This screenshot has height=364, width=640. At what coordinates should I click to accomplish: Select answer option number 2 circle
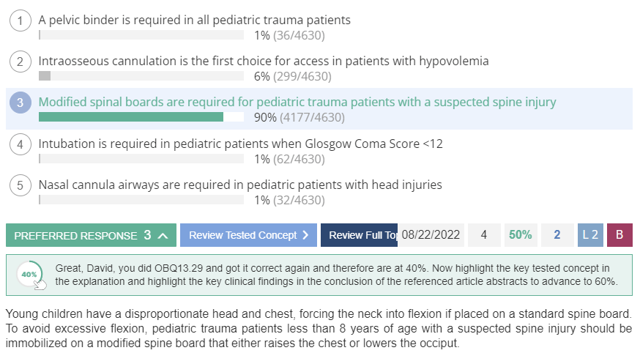tap(20, 62)
